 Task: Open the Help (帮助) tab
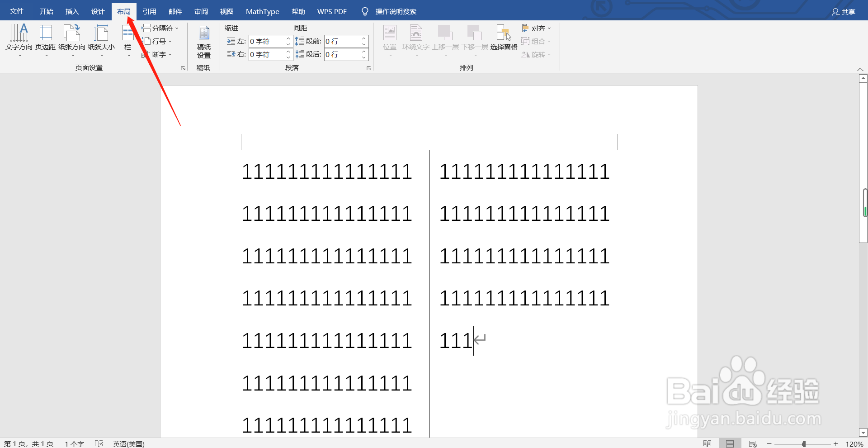298,11
